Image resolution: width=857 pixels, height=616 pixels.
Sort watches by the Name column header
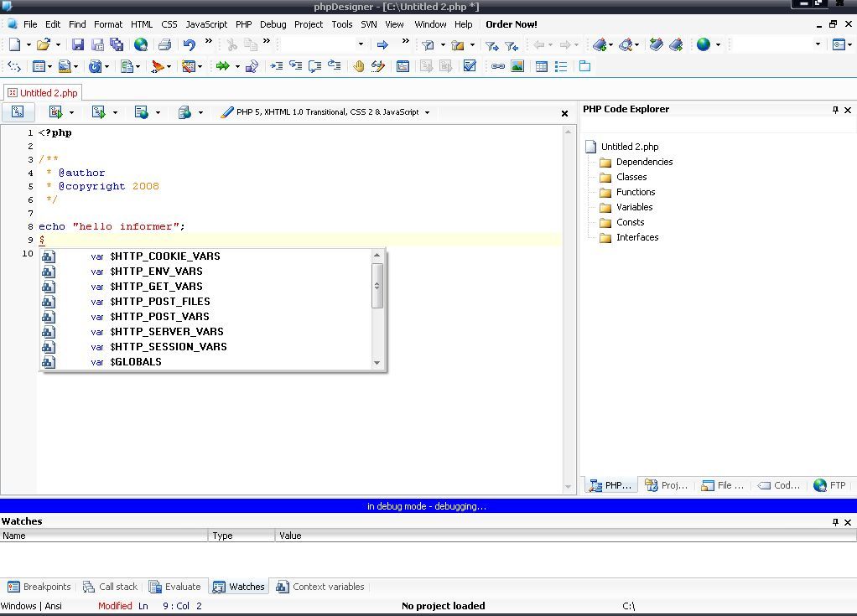(x=104, y=536)
